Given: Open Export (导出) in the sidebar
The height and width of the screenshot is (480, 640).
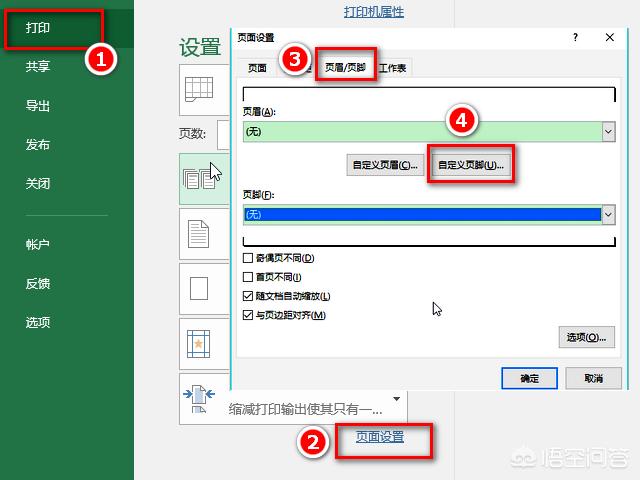Looking at the screenshot, I should pos(38,106).
